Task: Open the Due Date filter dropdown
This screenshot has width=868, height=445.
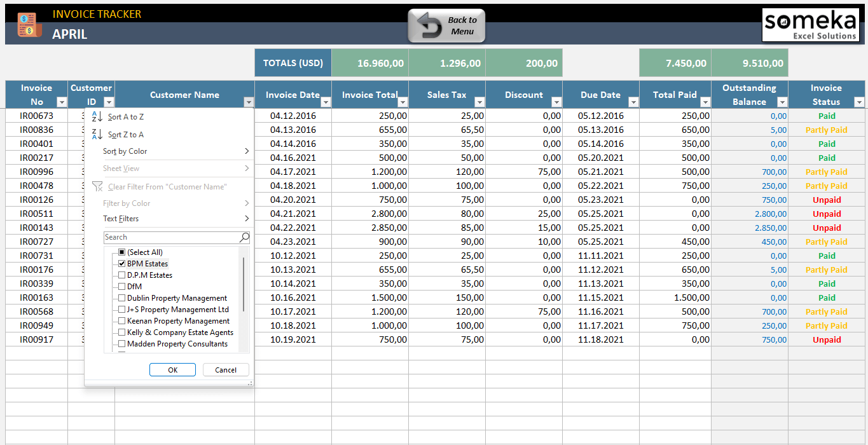Action: (633, 102)
